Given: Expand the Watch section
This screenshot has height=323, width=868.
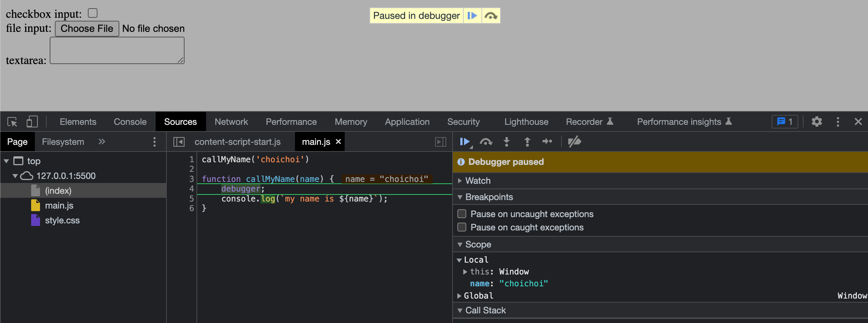Looking at the screenshot, I should [460, 181].
